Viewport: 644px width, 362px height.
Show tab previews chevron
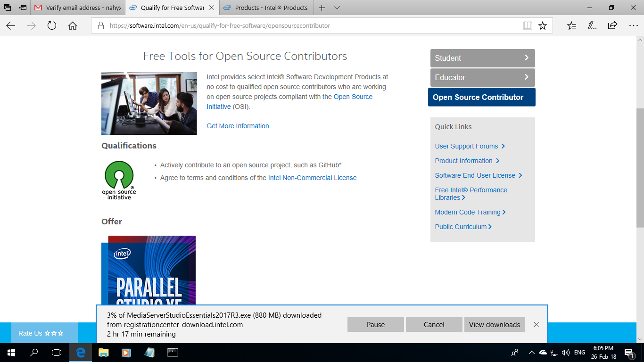coord(337,8)
